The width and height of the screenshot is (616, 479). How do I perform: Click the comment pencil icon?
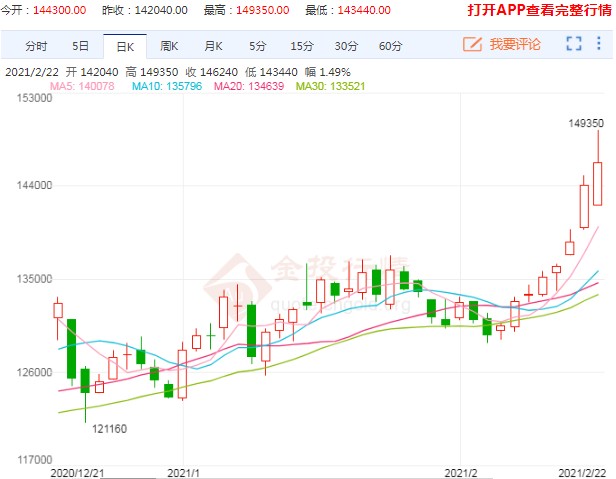472,44
